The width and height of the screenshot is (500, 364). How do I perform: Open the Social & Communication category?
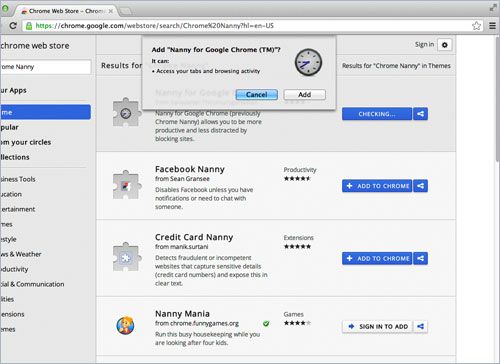point(32,284)
